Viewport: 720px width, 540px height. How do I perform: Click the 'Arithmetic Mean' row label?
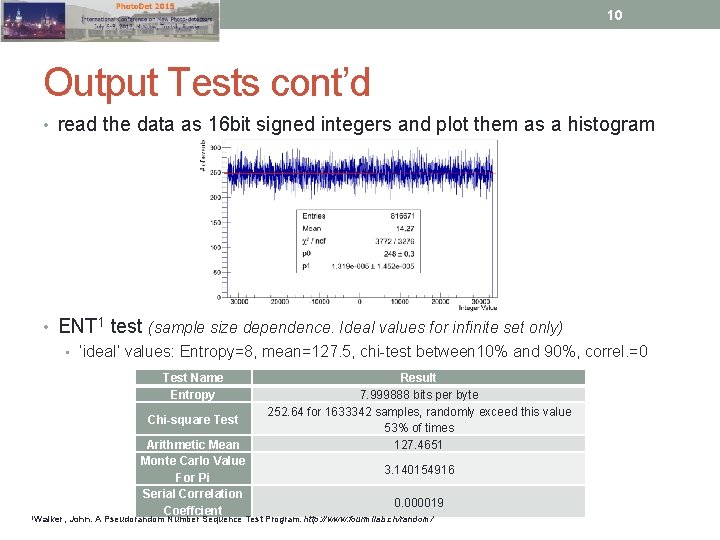193,444
